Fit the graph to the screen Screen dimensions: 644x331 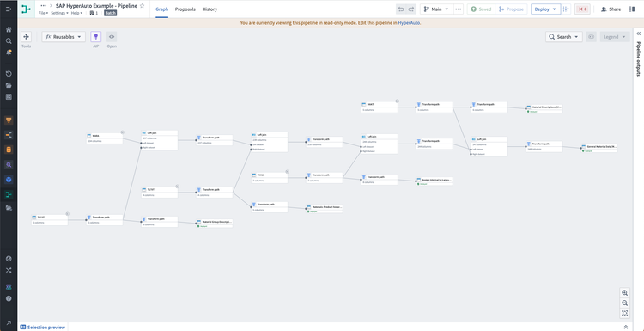pos(625,313)
